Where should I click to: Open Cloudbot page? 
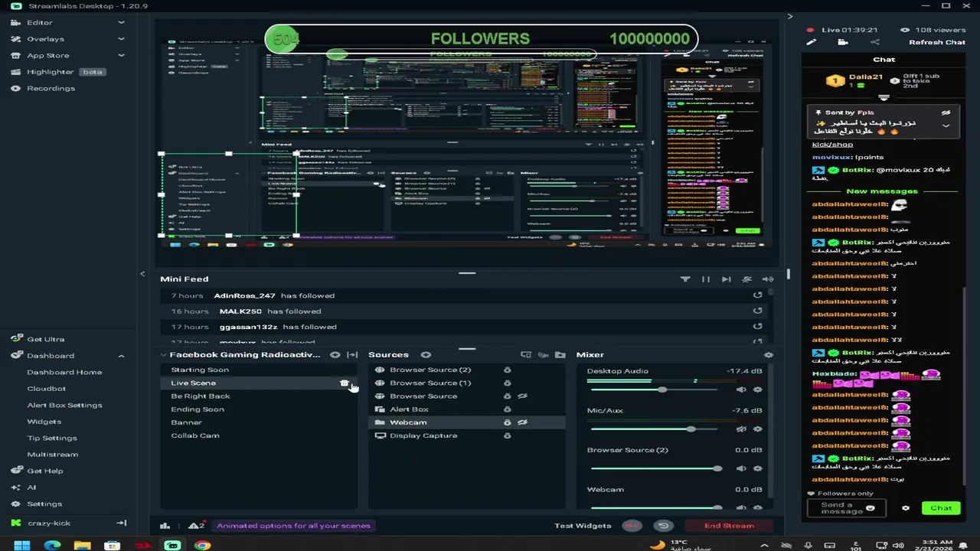(x=47, y=389)
